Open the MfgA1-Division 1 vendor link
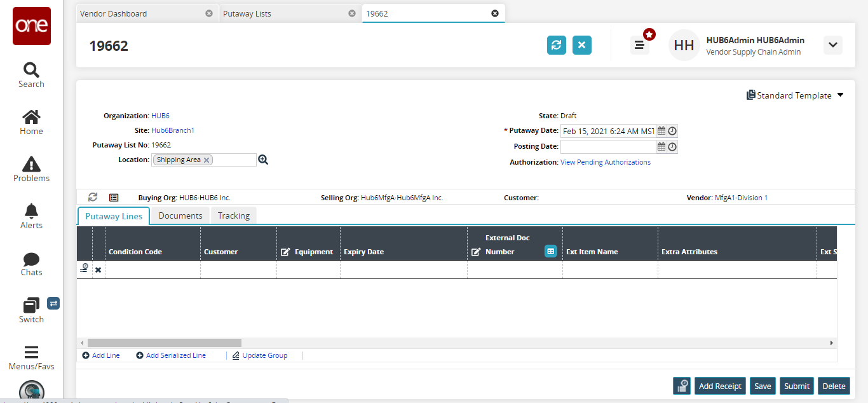Image resolution: width=868 pixels, height=403 pixels. pos(741,198)
